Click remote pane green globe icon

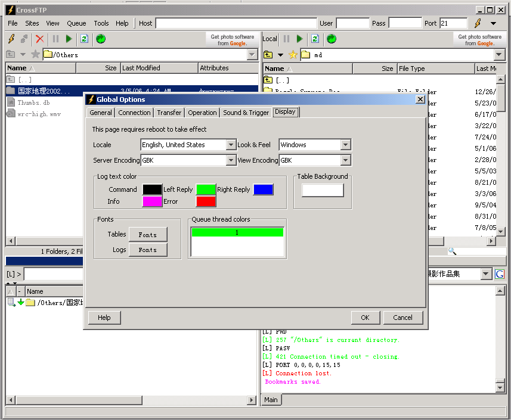click(x=101, y=39)
